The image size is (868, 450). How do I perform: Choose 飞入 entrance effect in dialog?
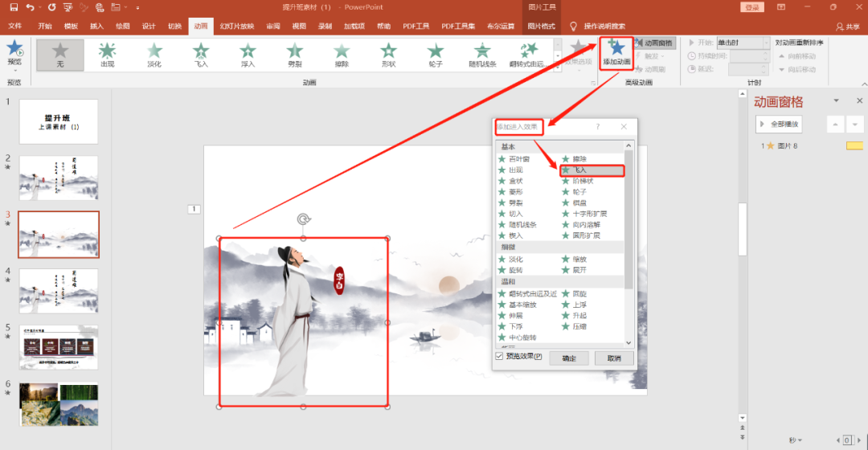click(592, 170)
